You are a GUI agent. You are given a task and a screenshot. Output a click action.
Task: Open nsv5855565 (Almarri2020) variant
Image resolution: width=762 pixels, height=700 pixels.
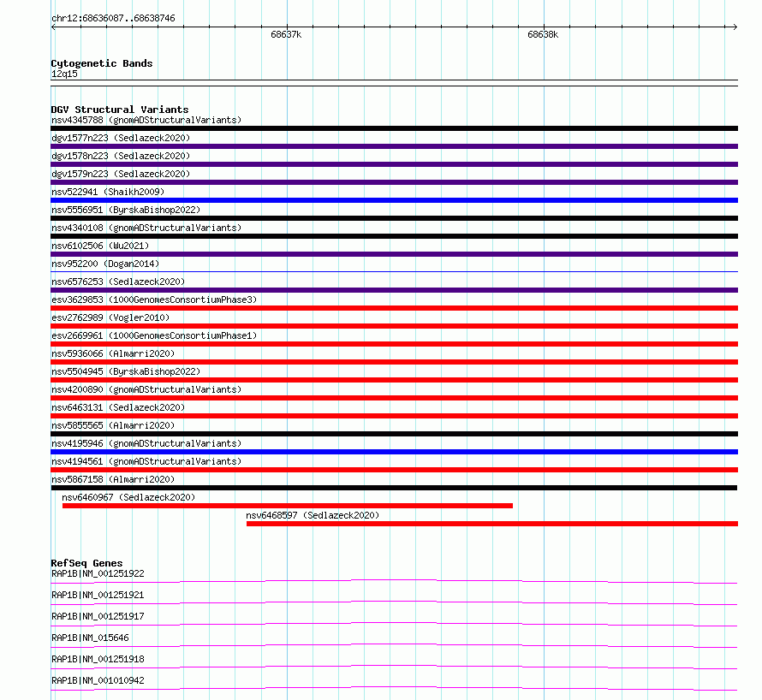click(113, 425)
